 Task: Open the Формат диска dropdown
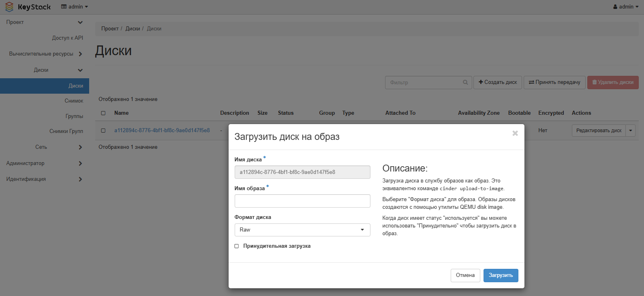point(302,230)
